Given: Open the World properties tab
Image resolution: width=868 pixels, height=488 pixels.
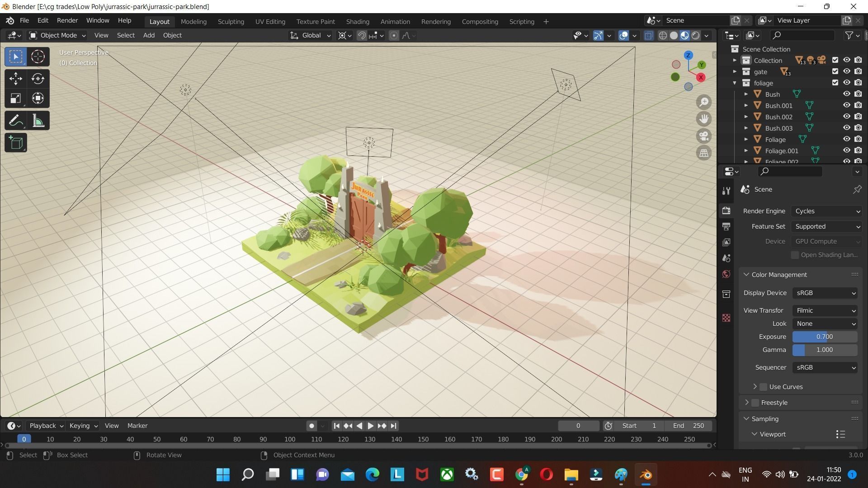Looking at the screenshot, I should tap(726, 274).
